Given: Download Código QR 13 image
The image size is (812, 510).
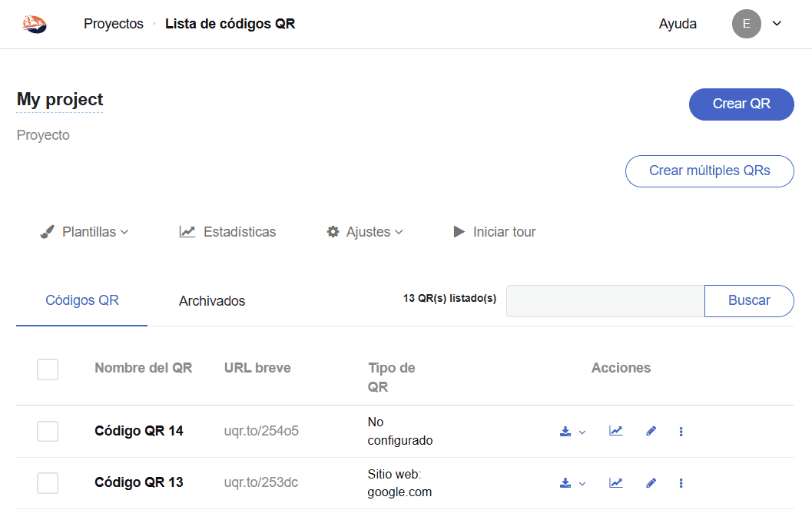Looking at the screenshot, I should tap(566, 483).
